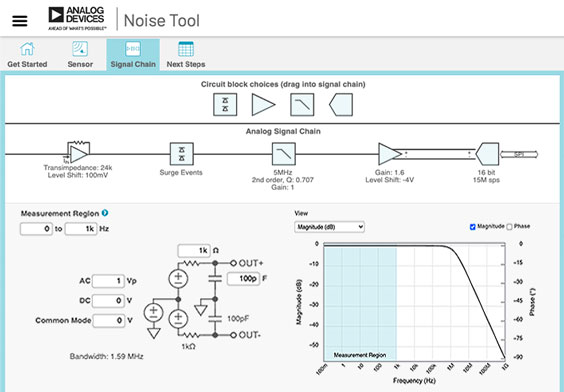Click the Surge Events block in chain

pyautogui.click(x=182, y=154)
